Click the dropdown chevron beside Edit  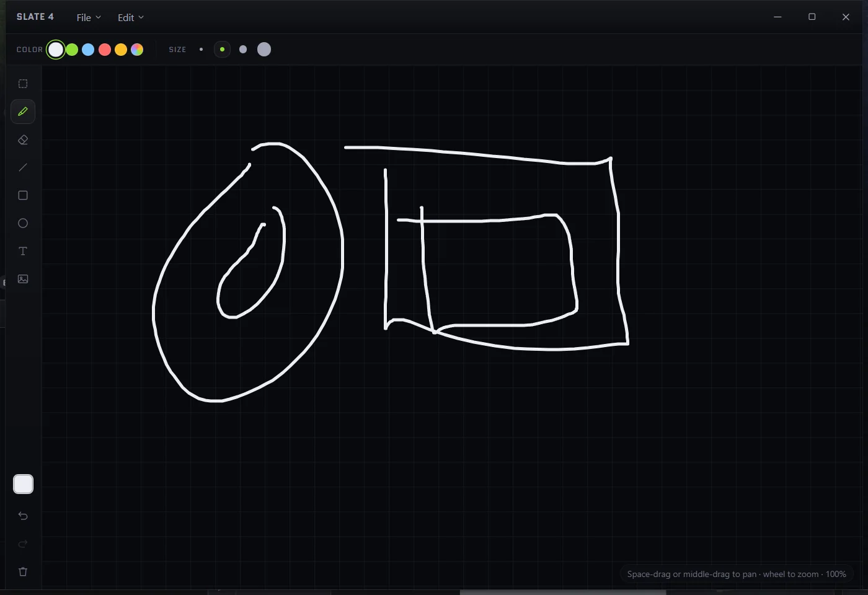(141, 17)
